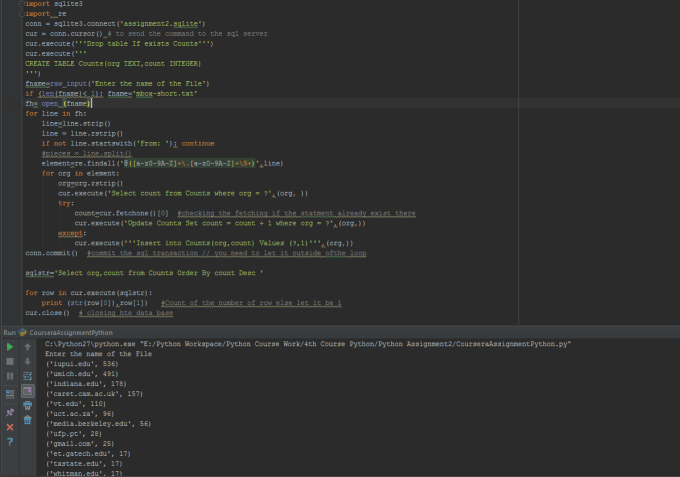Click the 'for line in fh:' loop header
The width and height of the screenshot is (680, 477).
[56, 114]
